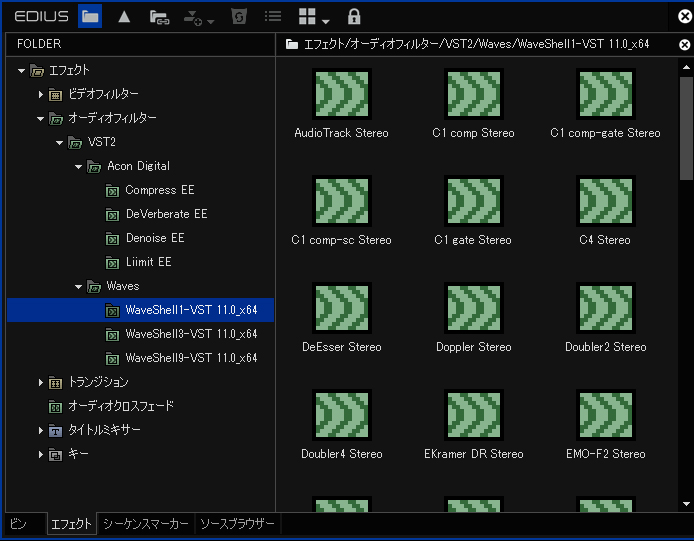This screenshot has width=694, height=541.
Task: Click the delete trash toolbar icon
Action: [239, 17]
